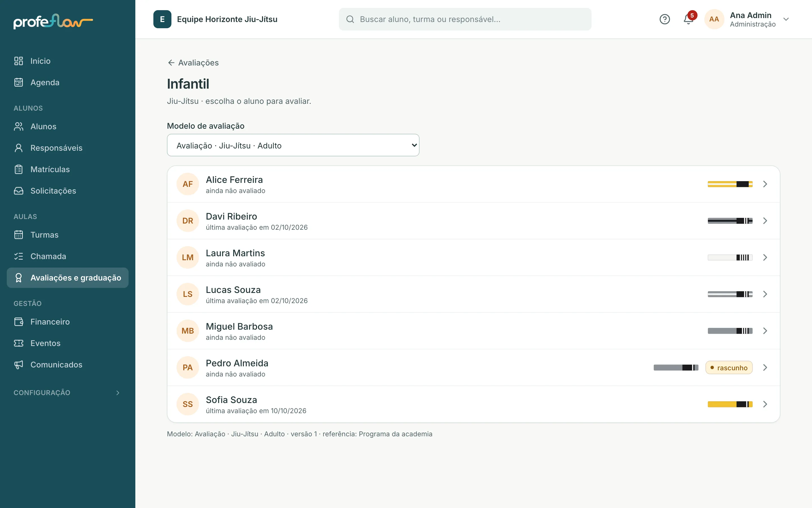Click Davi Ribeiro's DR avatar
The width and height of the screenshot is (812, 508).
pyautogui.click(x=187, y=221)
